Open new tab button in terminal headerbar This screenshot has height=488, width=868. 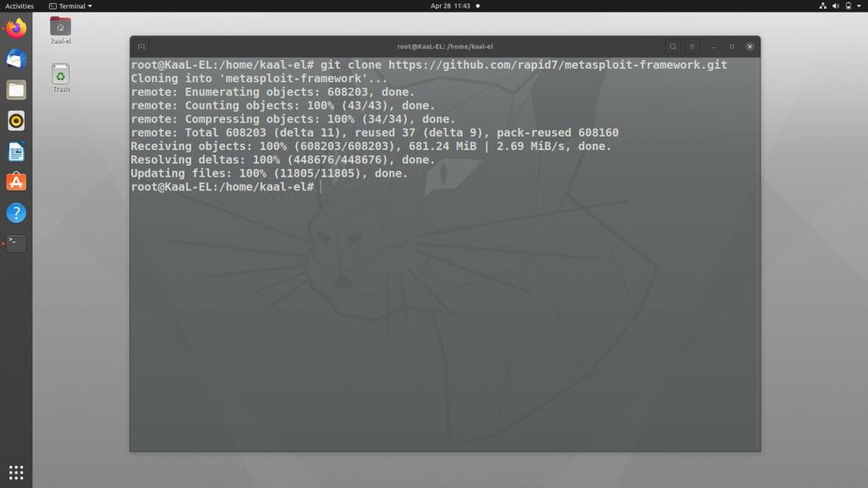pyautogui.click(x=142, y=47)
